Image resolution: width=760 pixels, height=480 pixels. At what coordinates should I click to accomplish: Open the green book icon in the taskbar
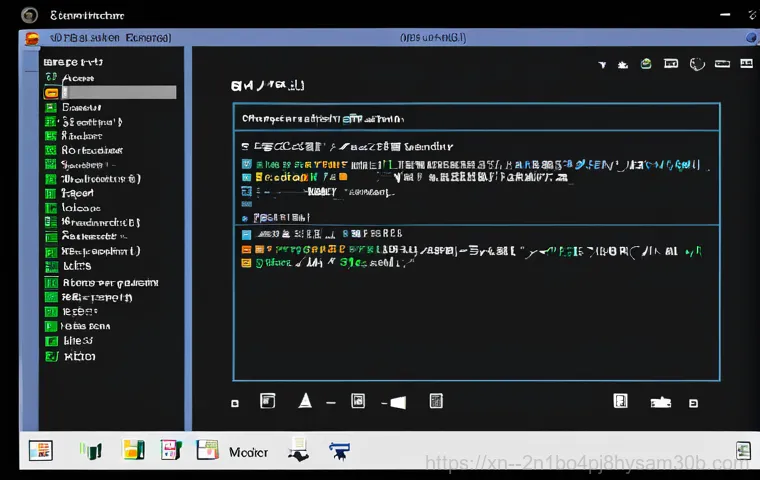pos(91,451)
